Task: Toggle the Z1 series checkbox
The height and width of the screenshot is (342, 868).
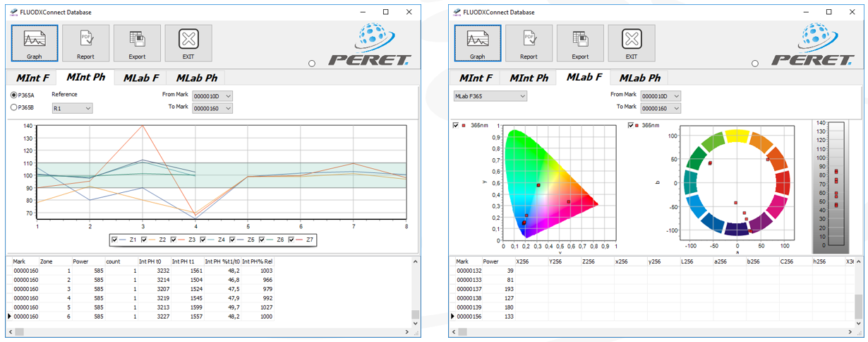Action: (x=114, y=240)
